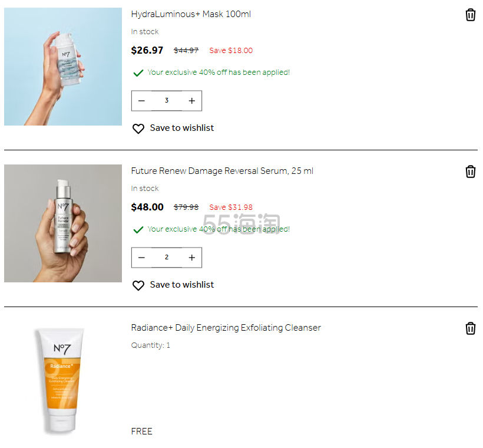
Task: Open Future Renew Damage Reversal Serum title
Action: pyautogui.click(x=222, y=171)
